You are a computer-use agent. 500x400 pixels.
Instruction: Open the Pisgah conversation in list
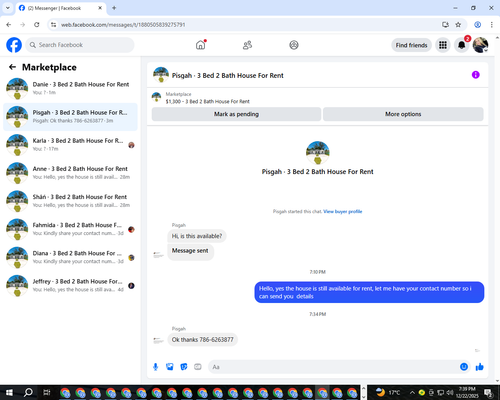[70, 117]
